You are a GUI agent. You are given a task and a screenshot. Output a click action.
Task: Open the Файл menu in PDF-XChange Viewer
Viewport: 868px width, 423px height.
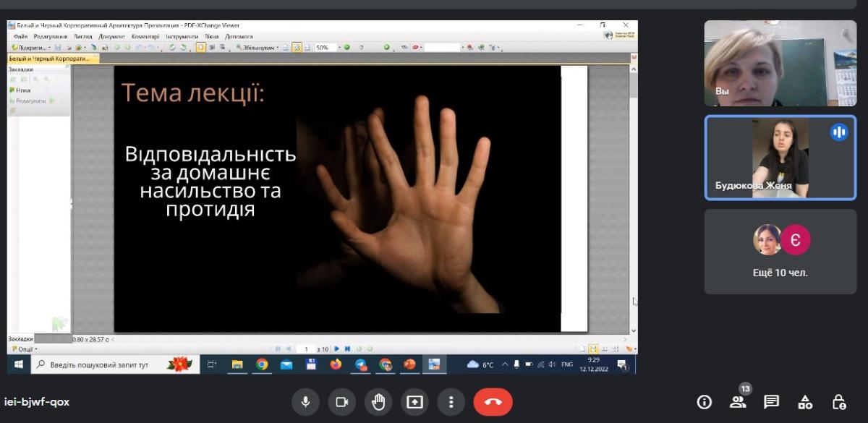(x=20, y=36)
